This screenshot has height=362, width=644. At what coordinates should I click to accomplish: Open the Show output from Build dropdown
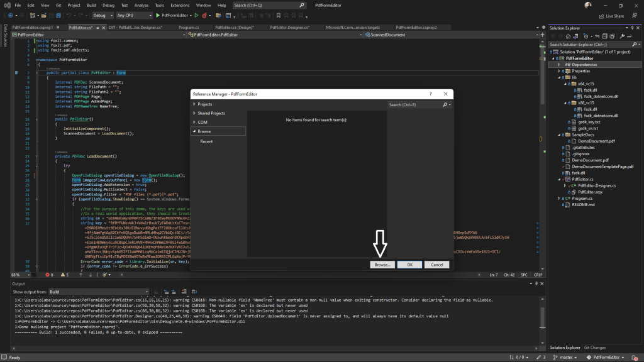(x=99, y=292)
